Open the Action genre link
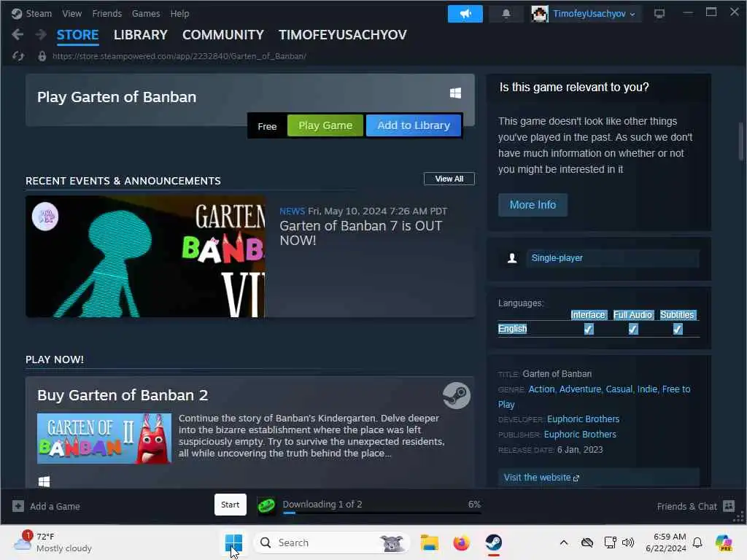The image size is (747, 560). tap(542, 389)
